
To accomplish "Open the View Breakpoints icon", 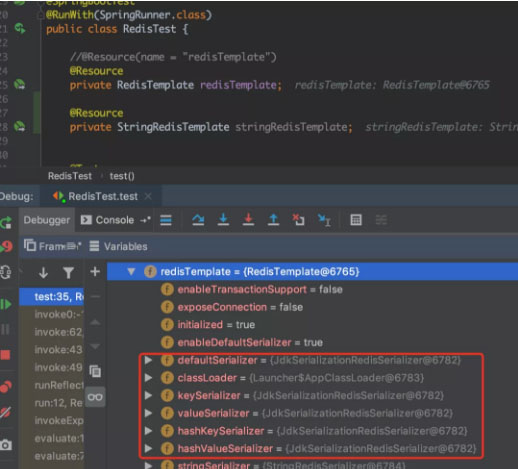I will pos(6,387).
